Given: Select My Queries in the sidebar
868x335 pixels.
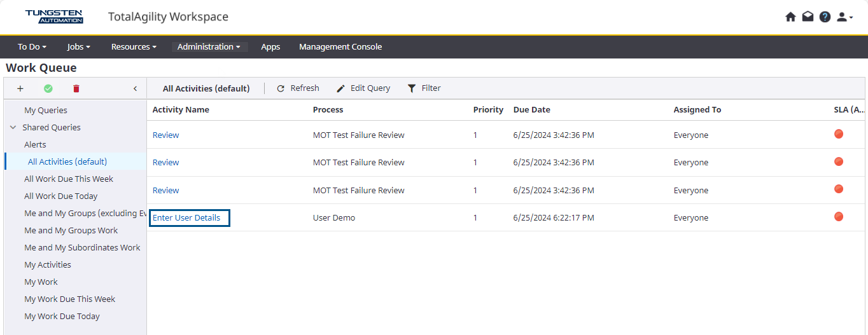Looking at the screenshot, I should (46, 110).
